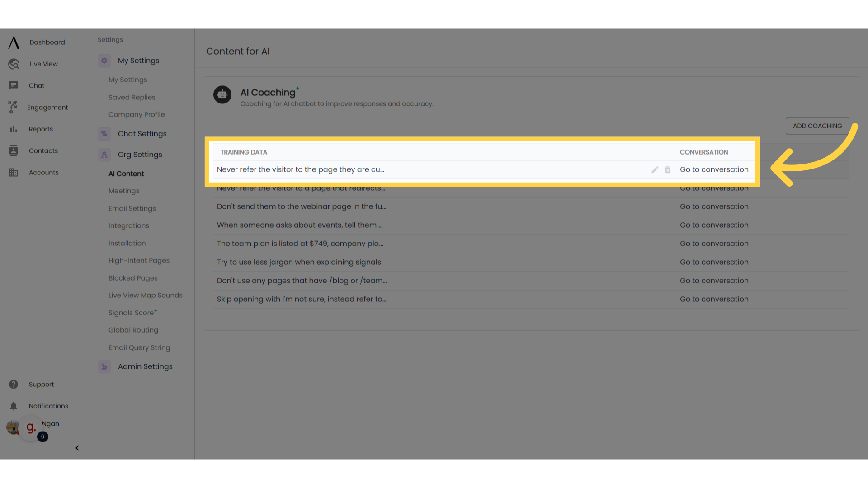The height and width of the screenshot is (488, 868).
Task: Click the AI Coaching robot icon
Action: click(x=223, y=94)
